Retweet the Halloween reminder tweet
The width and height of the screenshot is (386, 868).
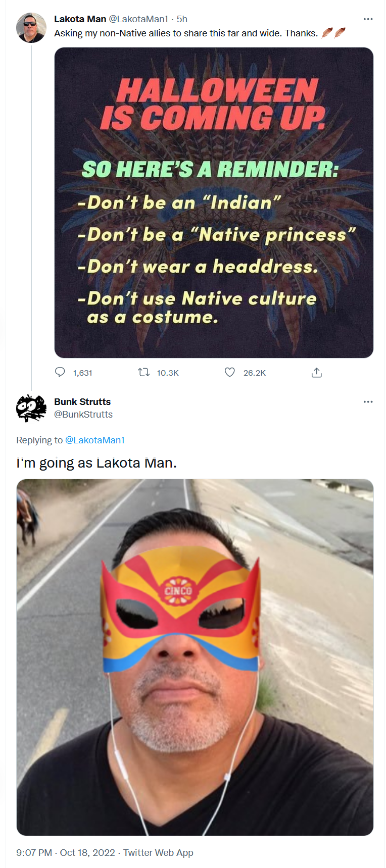point(144,372)
